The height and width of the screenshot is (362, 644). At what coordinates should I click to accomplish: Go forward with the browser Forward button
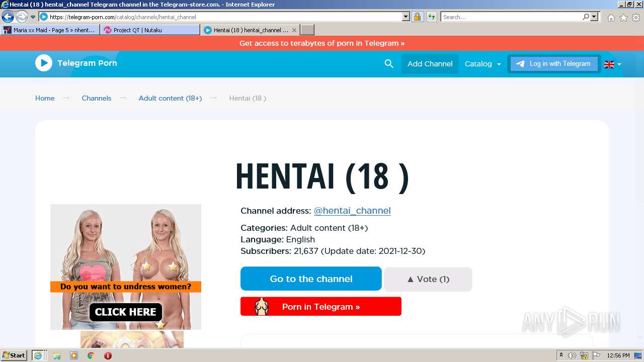tap(22, 17)
